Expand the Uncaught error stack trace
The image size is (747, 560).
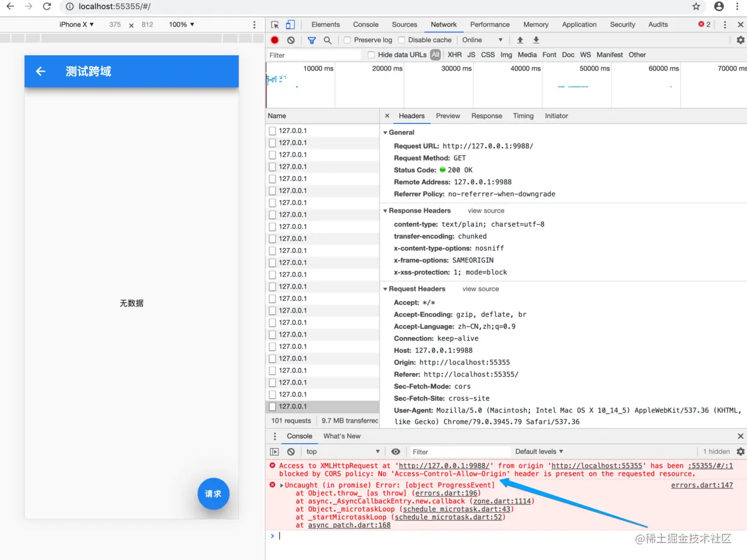point(281,485)
